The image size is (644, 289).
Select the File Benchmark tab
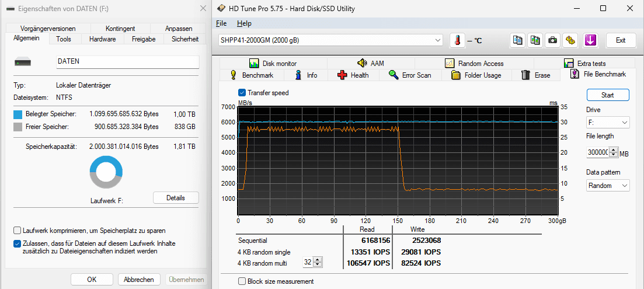[598, 74]
